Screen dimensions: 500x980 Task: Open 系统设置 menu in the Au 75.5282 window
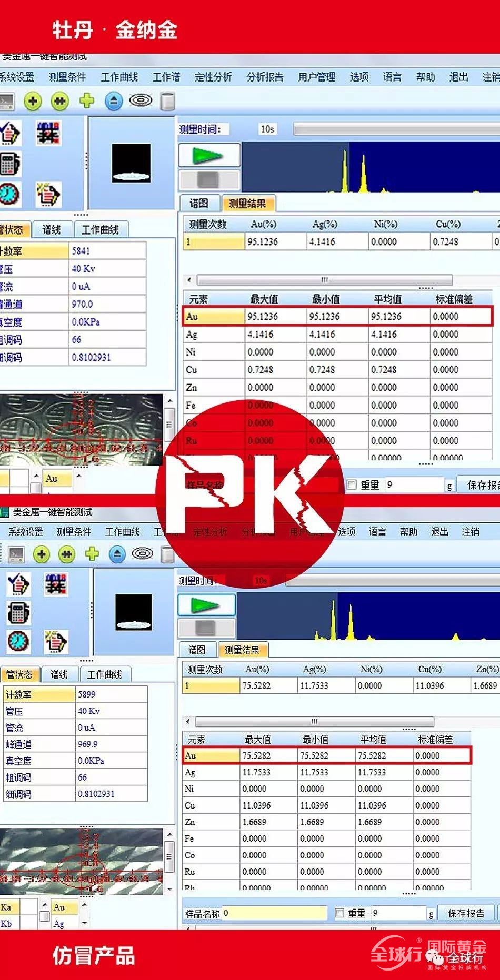click(25, 532)
